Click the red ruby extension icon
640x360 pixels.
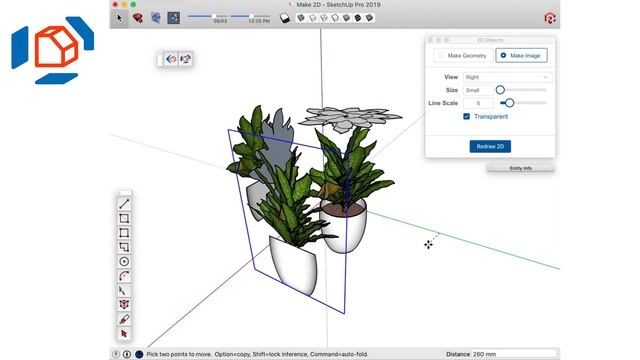pos(138,18)
